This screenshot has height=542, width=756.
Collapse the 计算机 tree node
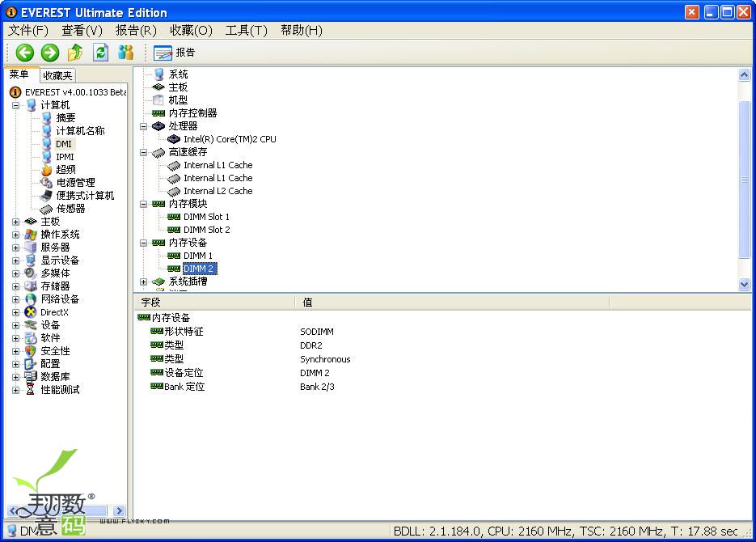16,105
